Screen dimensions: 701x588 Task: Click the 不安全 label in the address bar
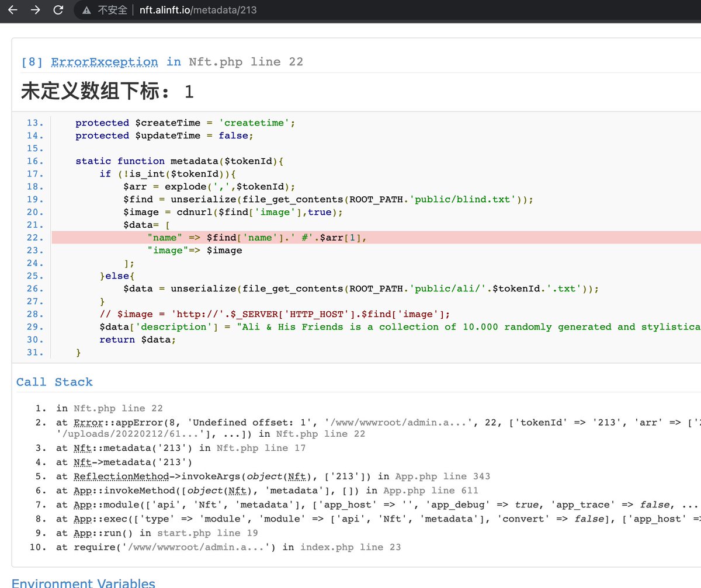click(113, 10)
